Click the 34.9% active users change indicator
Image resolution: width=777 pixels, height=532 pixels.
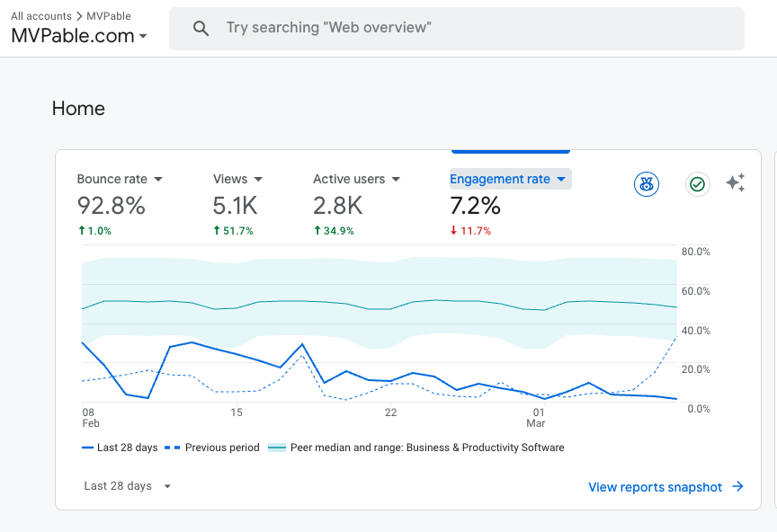point(334,231)
